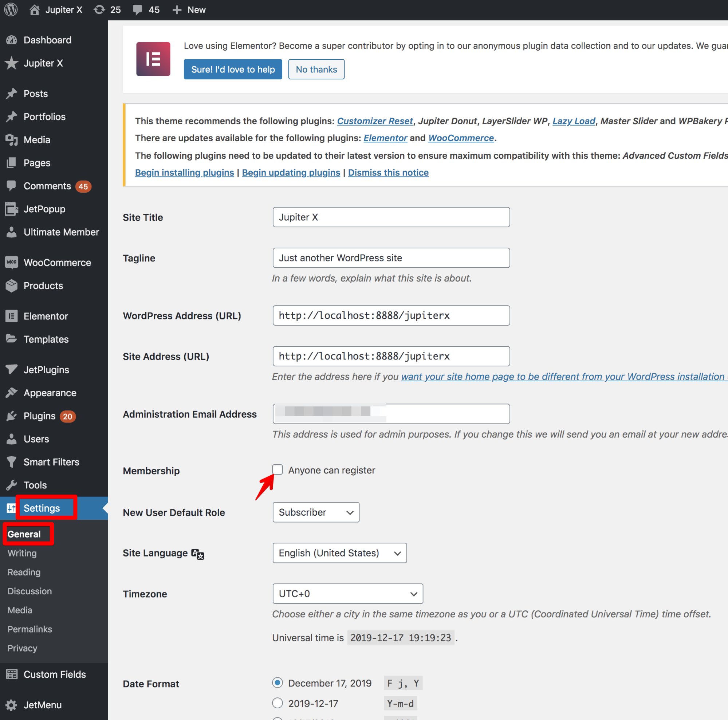The width and height of the screenshot is (728, 720).
Task: Open WooCommerce from the sidebar
Action: pyautogui.click(x=57, y=262)
